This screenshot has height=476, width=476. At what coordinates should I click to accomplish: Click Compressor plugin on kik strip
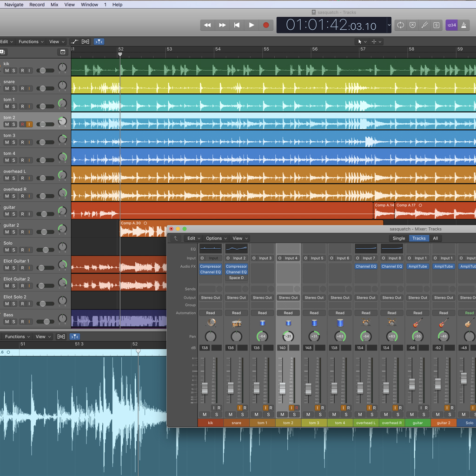(211, 266)
